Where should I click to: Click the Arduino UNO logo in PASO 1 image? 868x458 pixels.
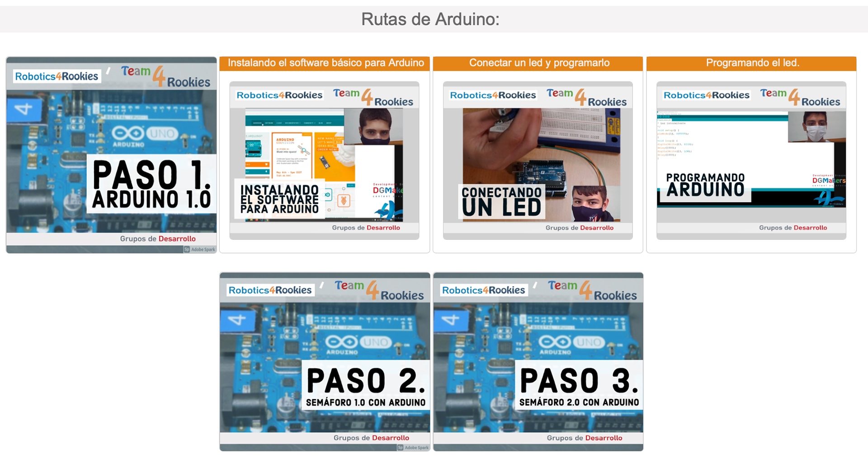tap(145, 136)
